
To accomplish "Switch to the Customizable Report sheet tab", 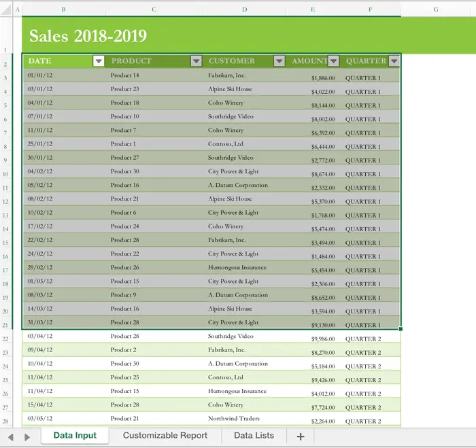I will (165, 436).
